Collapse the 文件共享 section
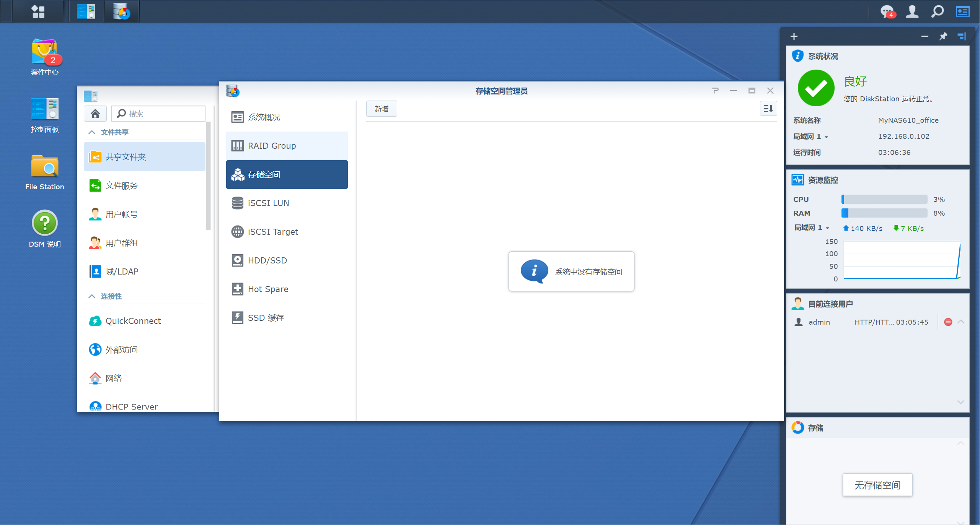 point(92,132)
